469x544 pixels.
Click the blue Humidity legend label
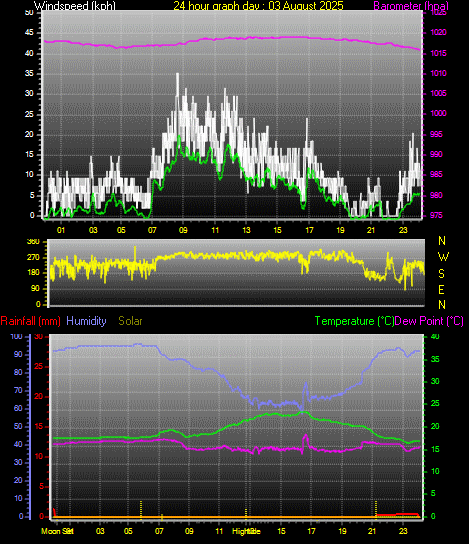[86, 321]
